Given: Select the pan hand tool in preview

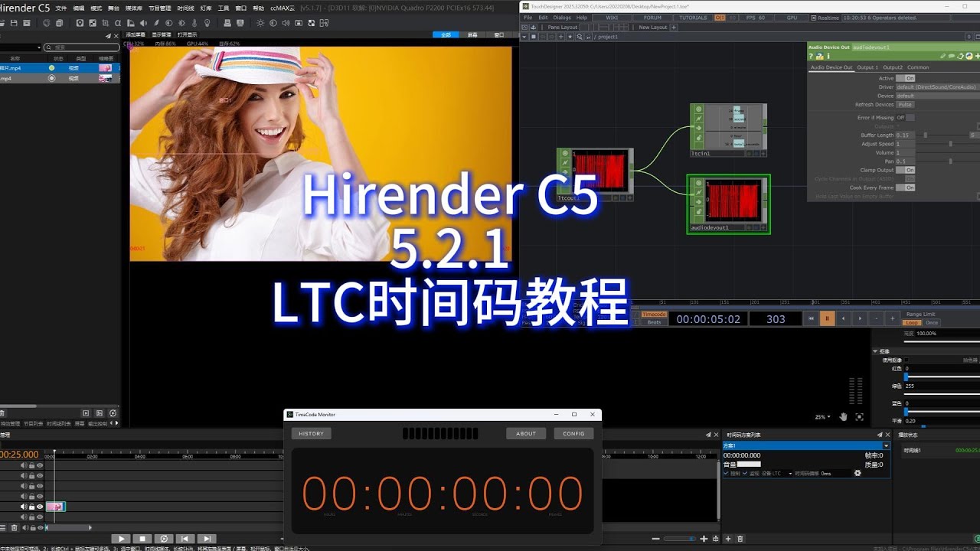Looking at the screenshot, I should point(844,417).
